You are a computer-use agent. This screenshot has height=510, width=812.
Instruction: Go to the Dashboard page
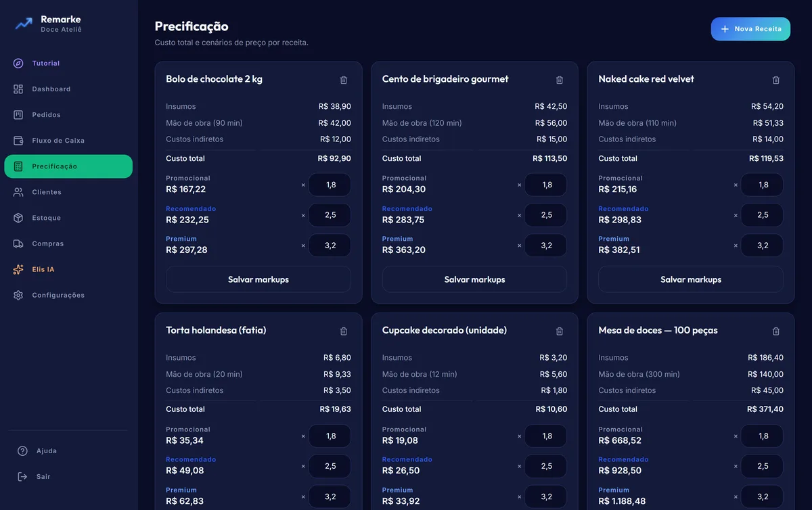(68, 89)
